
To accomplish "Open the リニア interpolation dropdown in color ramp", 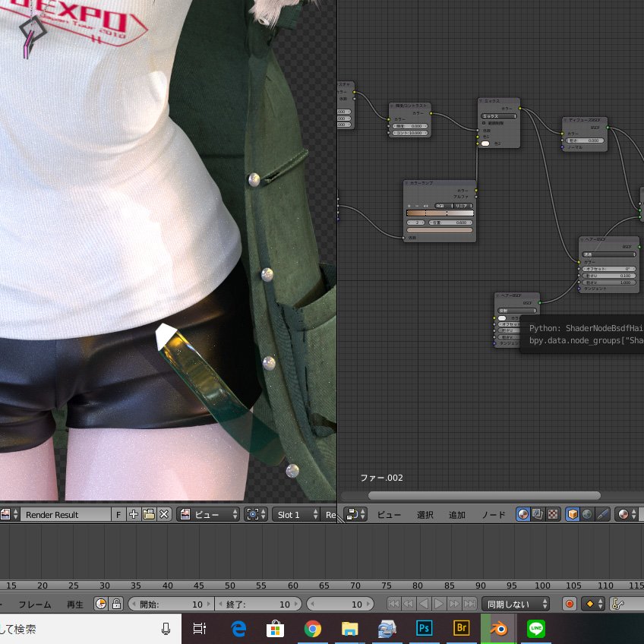I will point(463,205).
